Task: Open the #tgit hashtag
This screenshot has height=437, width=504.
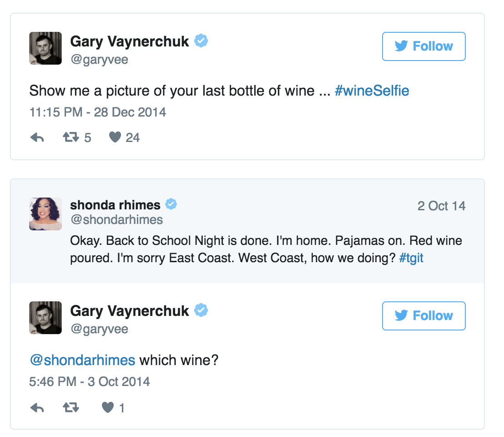Action: click(x=411, y=258)
